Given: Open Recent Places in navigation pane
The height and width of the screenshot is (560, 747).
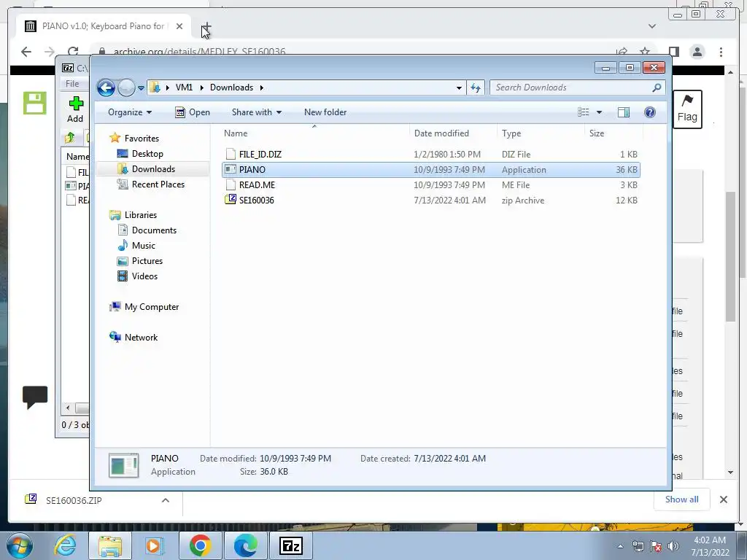Looking at the screenshot, I should [158, 184].
